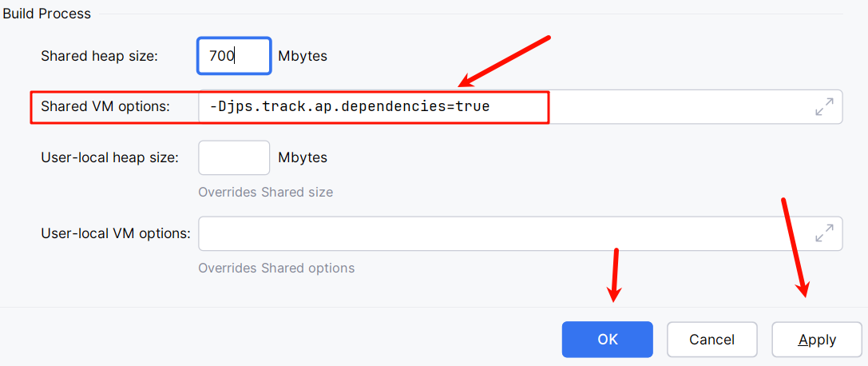Click the Cancel button
Viewport: 868px width, 366px height.
tap(712, 340)
